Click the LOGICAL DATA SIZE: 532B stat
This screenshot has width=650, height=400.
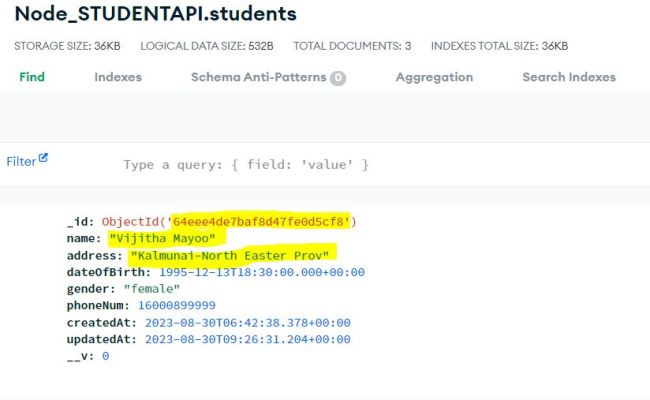tap(207, 46)
